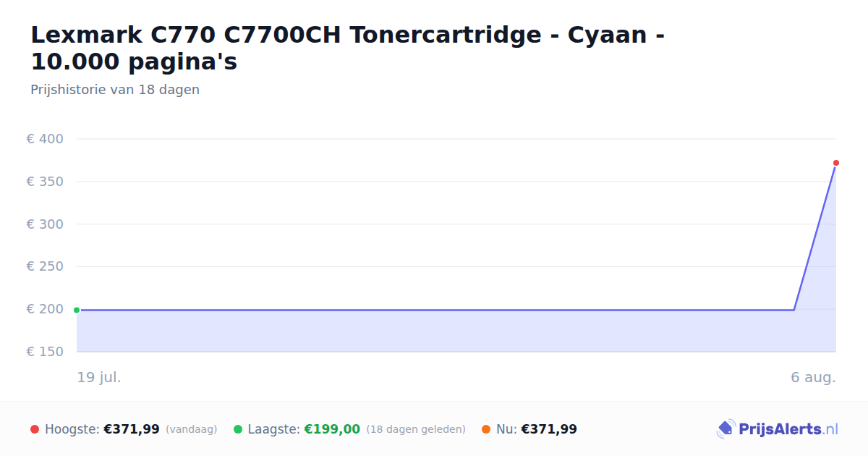868x456 pixels.
Task: Click the green lowest-price dot in the legend
Action: click(238, 429)
